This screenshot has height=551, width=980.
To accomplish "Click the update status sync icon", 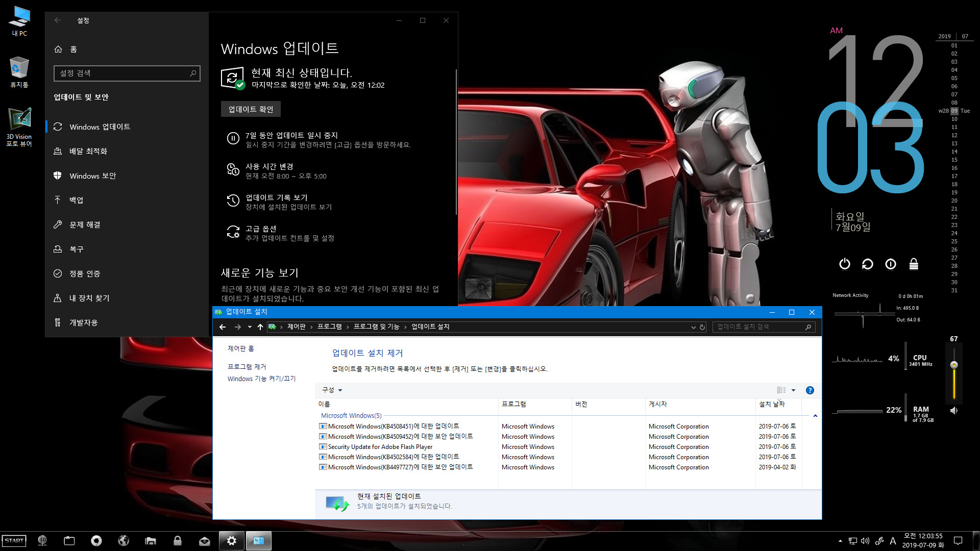I will point(233,78).
